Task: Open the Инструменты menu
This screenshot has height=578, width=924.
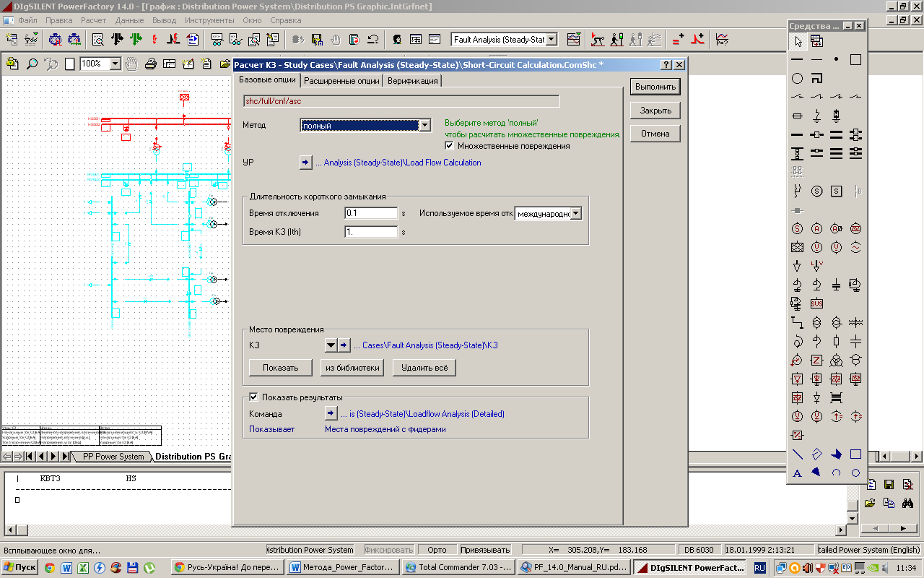Action: [209, 20]
